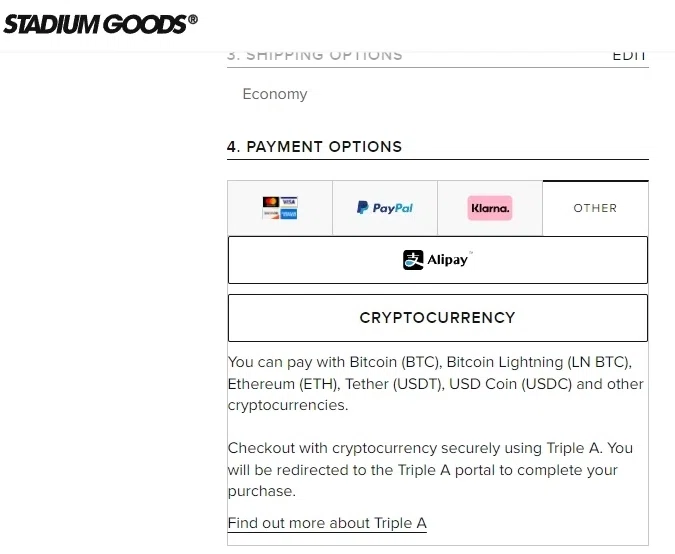This screenshot has height=554, width=675.
Task: Choose the Klarna payment tab
Action: pos(490,208)
